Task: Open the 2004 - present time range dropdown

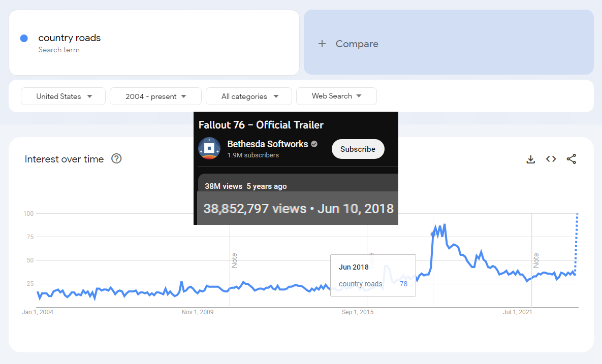Action: 155,96
